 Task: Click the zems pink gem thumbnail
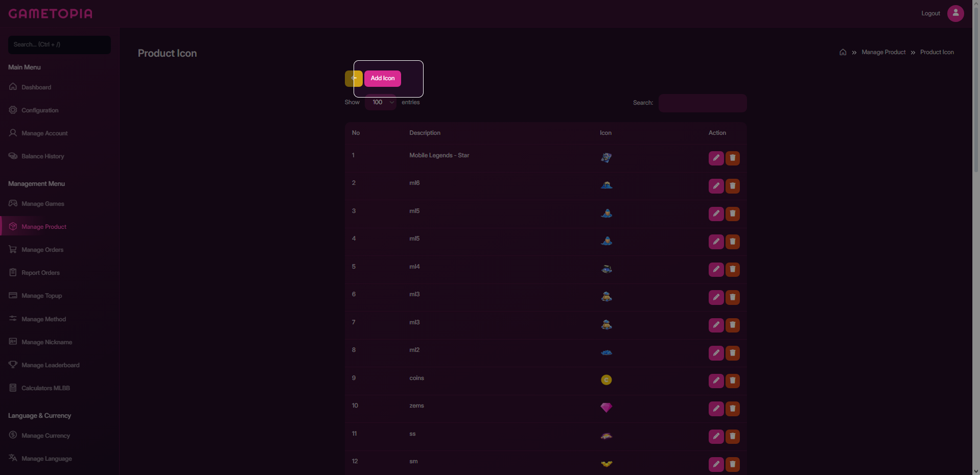[606, 408]
